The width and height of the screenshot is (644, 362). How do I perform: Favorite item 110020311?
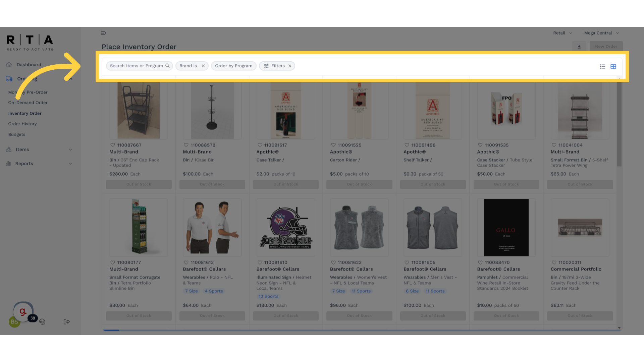click(554, 262)
